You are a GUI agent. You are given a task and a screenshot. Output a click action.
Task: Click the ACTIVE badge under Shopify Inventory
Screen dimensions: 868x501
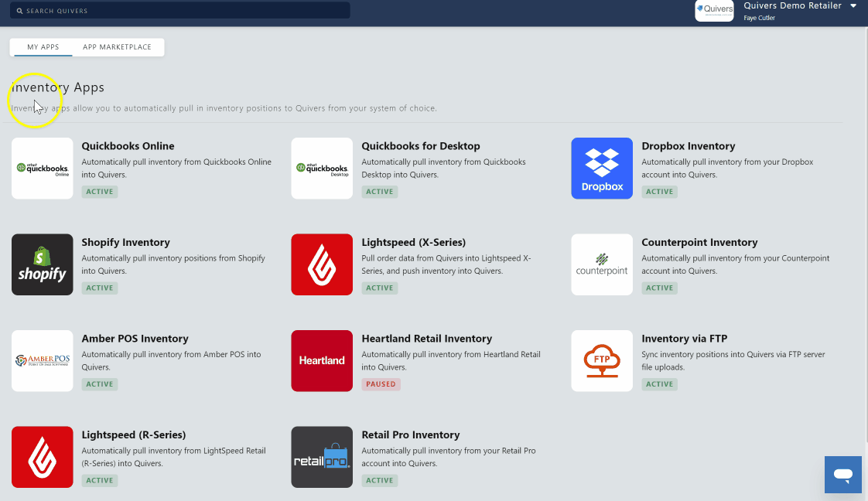coord(100,288)
